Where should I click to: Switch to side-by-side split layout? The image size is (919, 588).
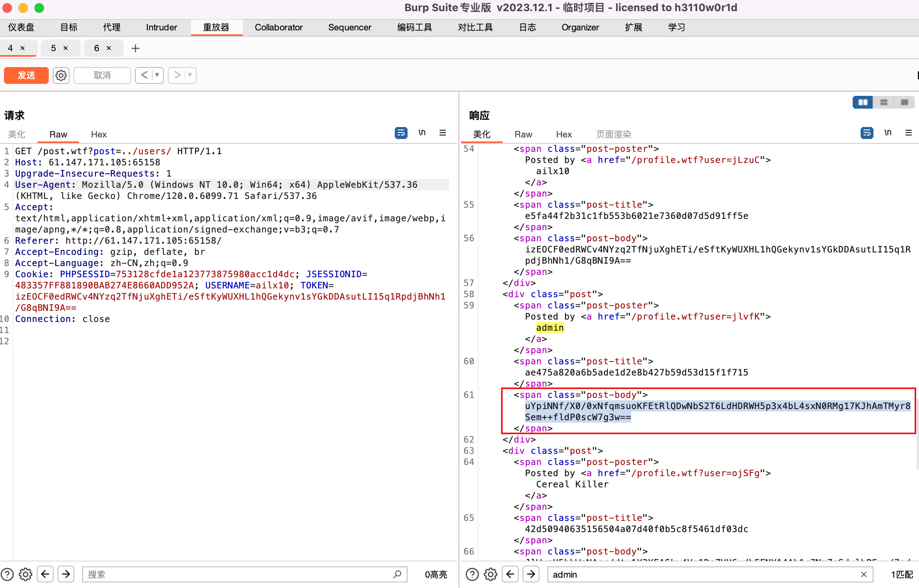[x=863, y=102]
